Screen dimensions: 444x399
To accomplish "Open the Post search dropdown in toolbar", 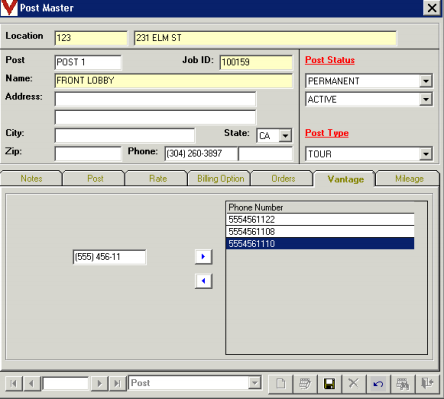I will (x=255, y=383).
